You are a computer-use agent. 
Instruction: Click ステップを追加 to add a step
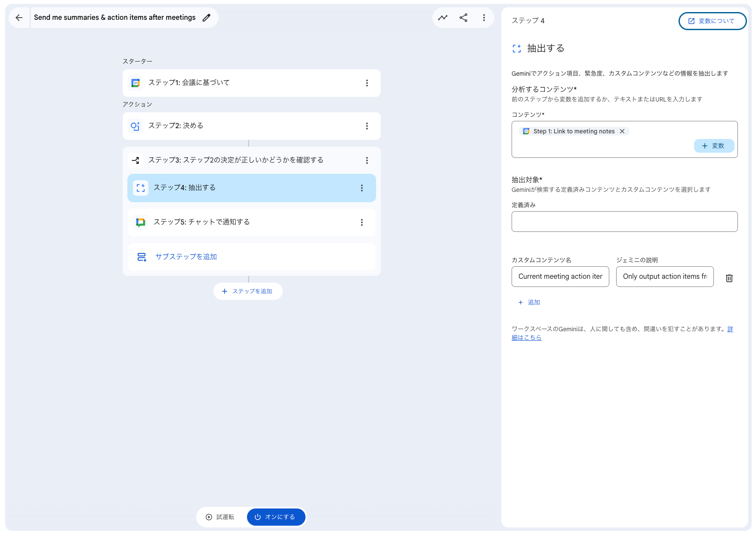coord(248,291)
